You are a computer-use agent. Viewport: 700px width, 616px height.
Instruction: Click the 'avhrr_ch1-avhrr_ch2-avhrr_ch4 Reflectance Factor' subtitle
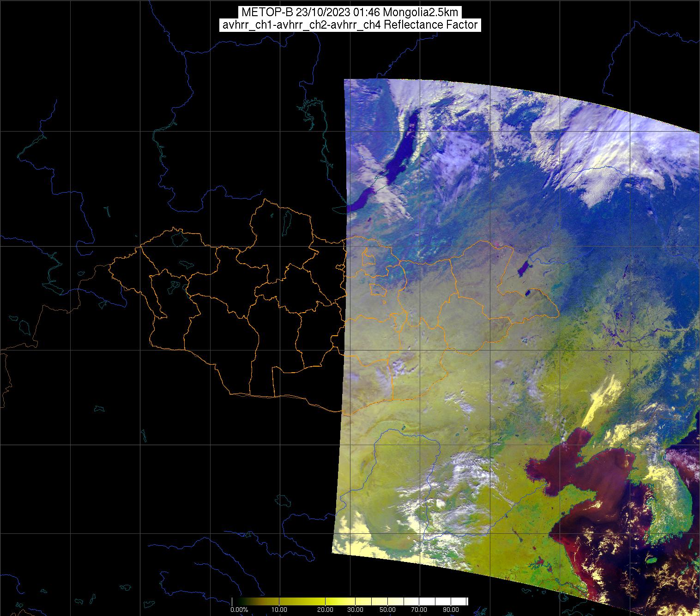click(x=350, y=25)
